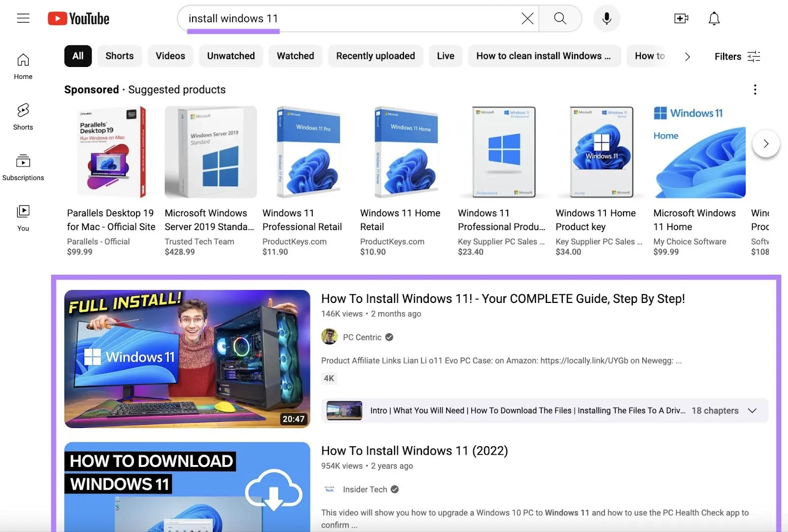Toggle the Live filter chip
Screen dimensions: 788x532
click(445, 56)
